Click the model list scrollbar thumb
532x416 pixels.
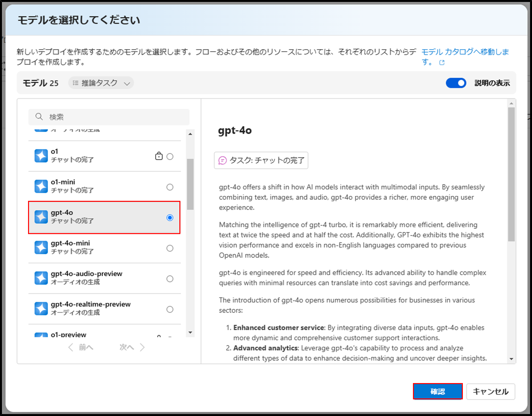[190, 184]
